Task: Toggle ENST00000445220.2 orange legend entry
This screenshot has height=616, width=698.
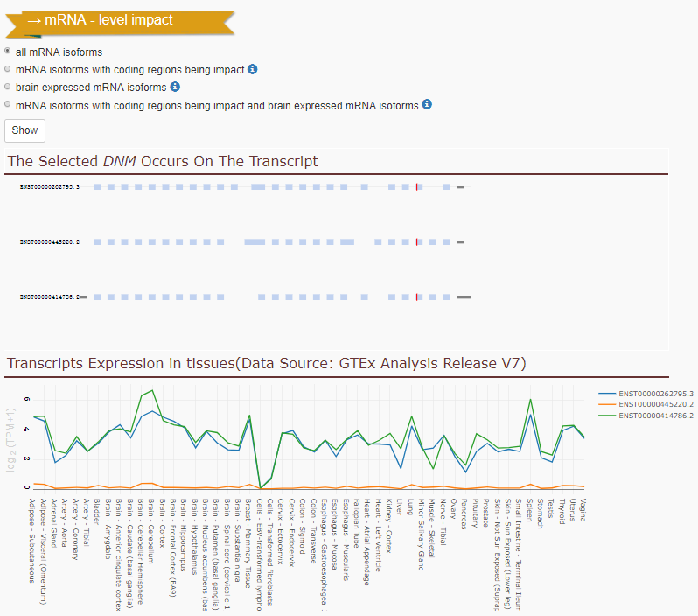Action: [x=646, y=404]
